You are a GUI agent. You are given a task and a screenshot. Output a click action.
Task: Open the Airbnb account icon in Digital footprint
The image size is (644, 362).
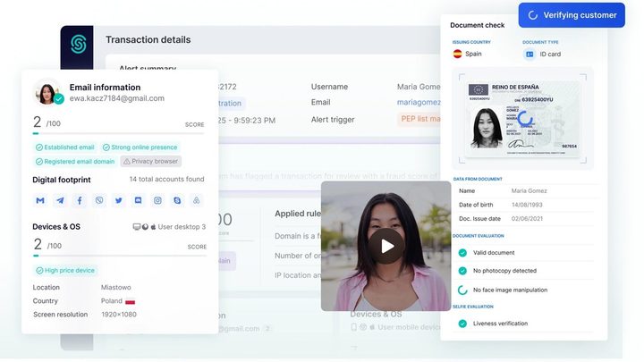click(x=196, y=200)
